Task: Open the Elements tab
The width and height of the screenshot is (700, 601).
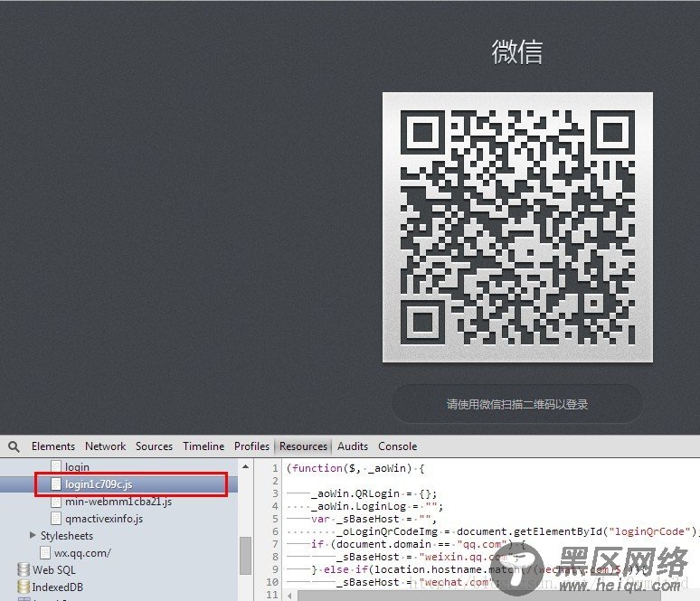Action: [53, 446]
